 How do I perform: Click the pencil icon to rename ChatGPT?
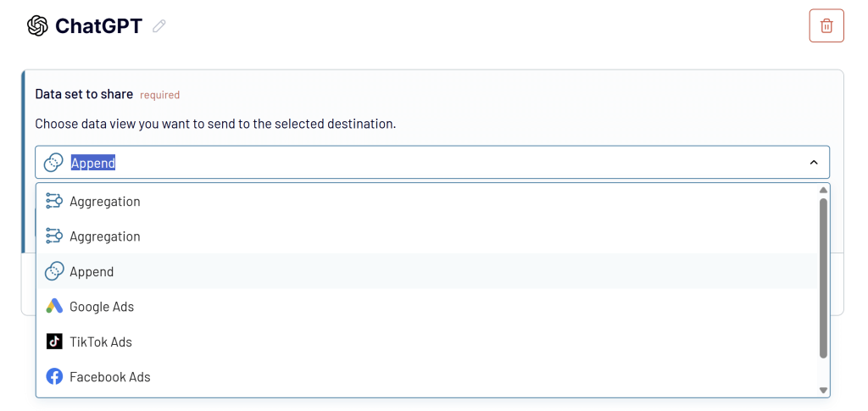[159, 26]
